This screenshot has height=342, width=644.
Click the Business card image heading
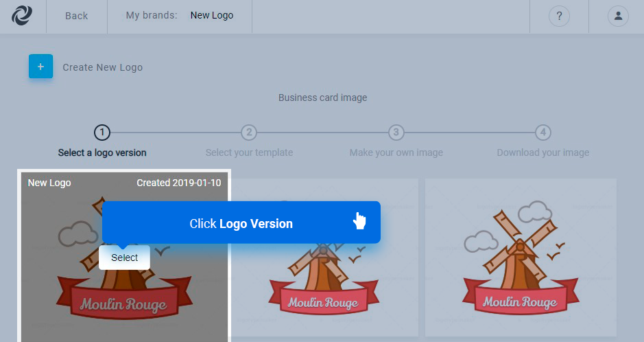(x=323, y=98)
